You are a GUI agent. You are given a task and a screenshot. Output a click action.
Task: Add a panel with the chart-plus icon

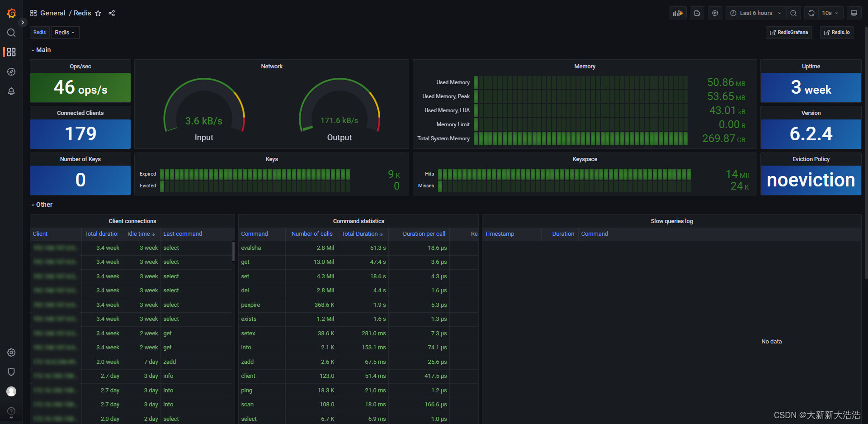pyautogui.click(x=678, y=13)
